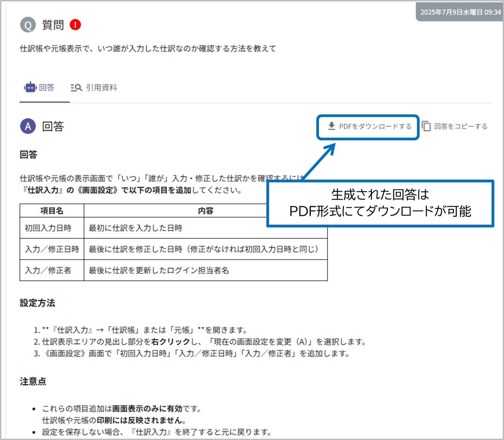504x440 pixels.
Task: Click the gray Q question icon
Action: pos(28,25)
